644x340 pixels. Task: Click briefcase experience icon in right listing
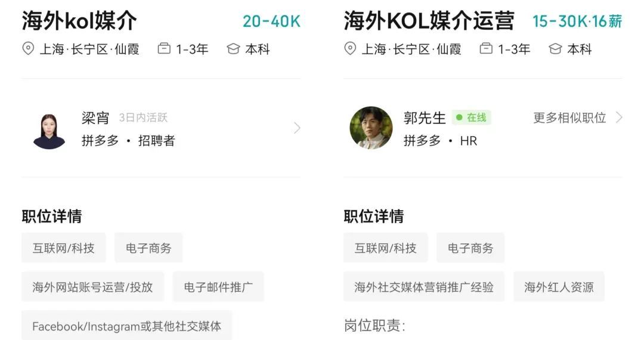pos(486,49)
